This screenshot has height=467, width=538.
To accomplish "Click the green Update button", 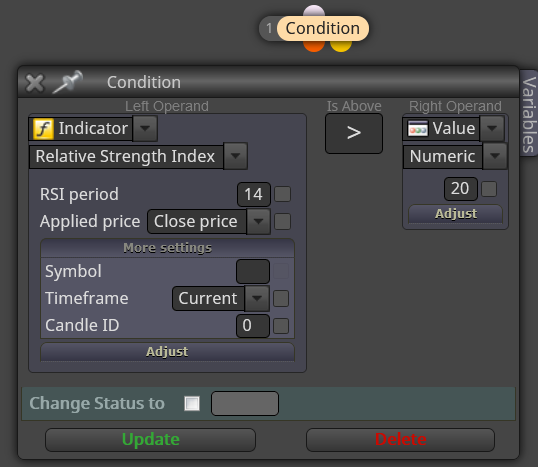I will point(151,440).
